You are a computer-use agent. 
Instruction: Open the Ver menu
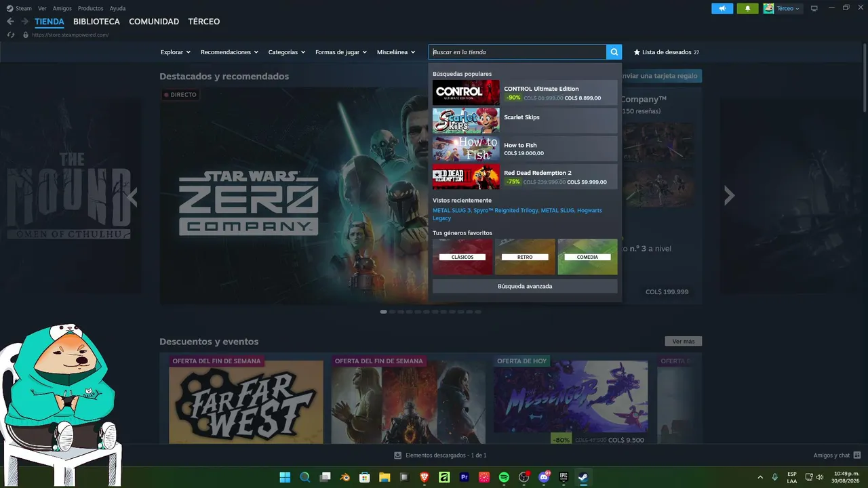coord(42,8)
